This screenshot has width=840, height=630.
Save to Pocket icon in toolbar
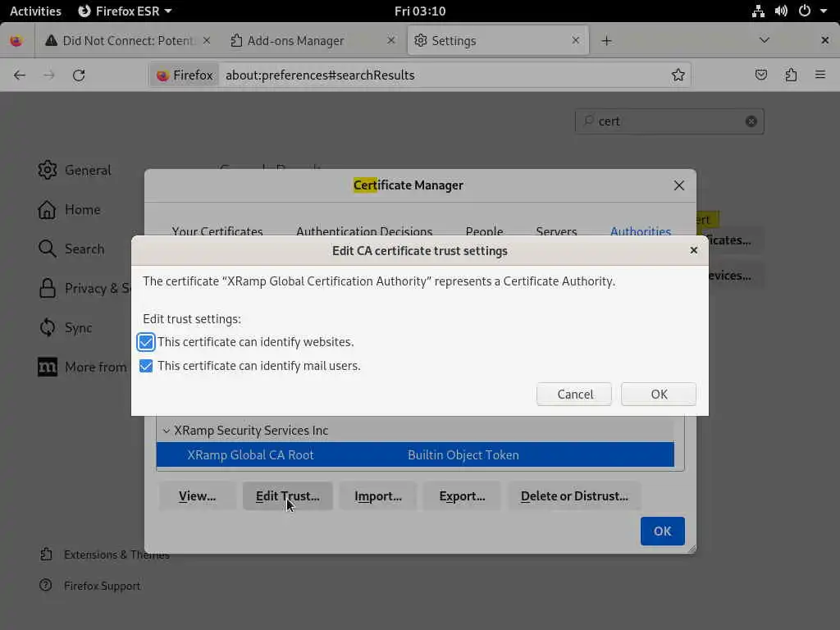760,75
